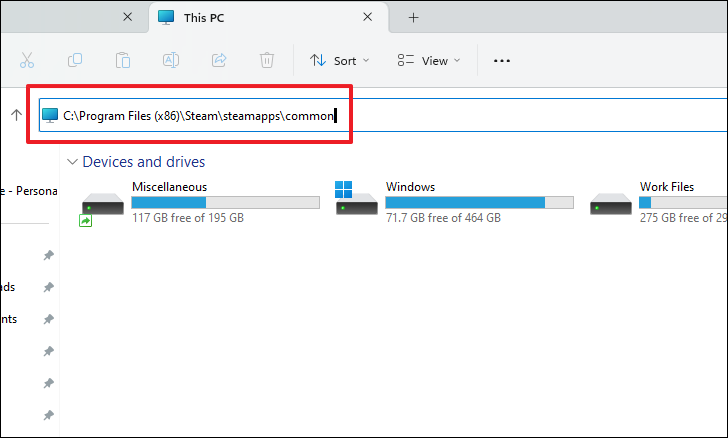Close the first untitled tab

coord(127,17)
